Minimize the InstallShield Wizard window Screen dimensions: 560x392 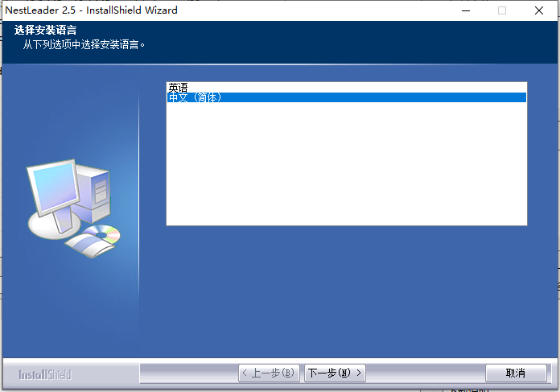(466, 10)
